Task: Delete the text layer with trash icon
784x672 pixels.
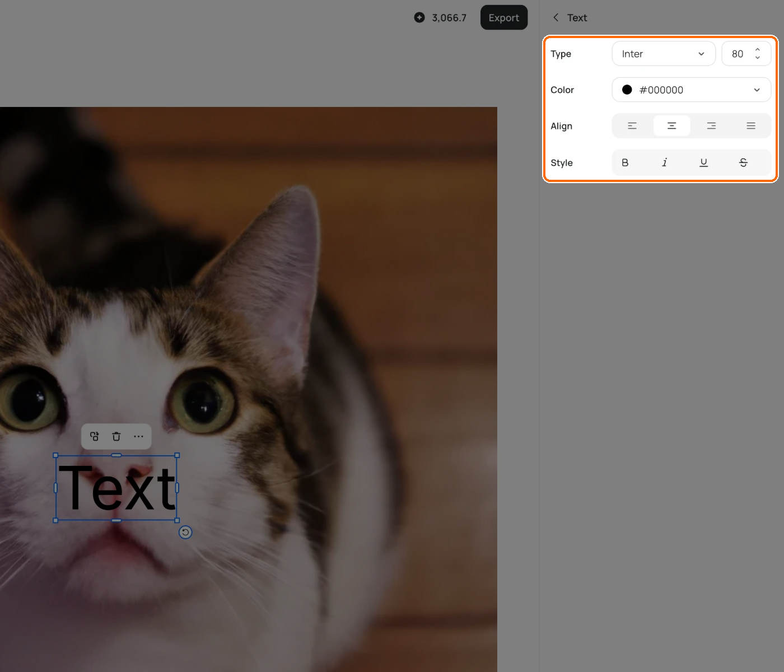Action: click(x=116, y=436)
